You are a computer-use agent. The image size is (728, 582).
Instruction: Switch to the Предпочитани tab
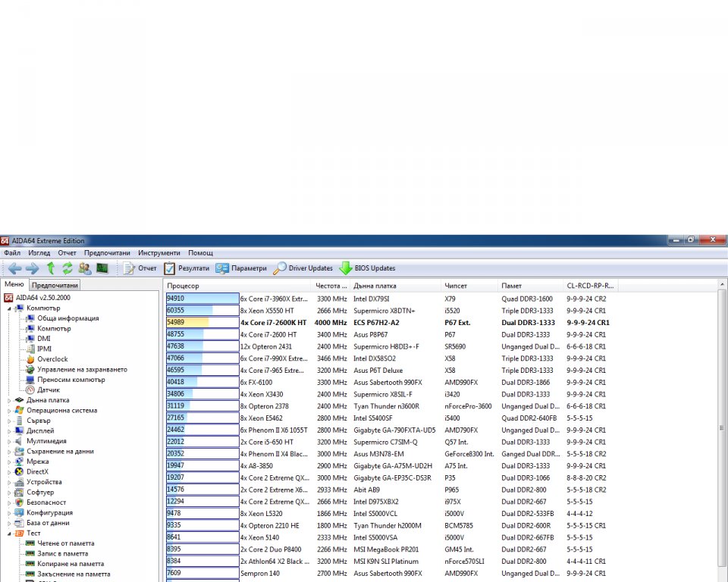click(x=55, y=286)
